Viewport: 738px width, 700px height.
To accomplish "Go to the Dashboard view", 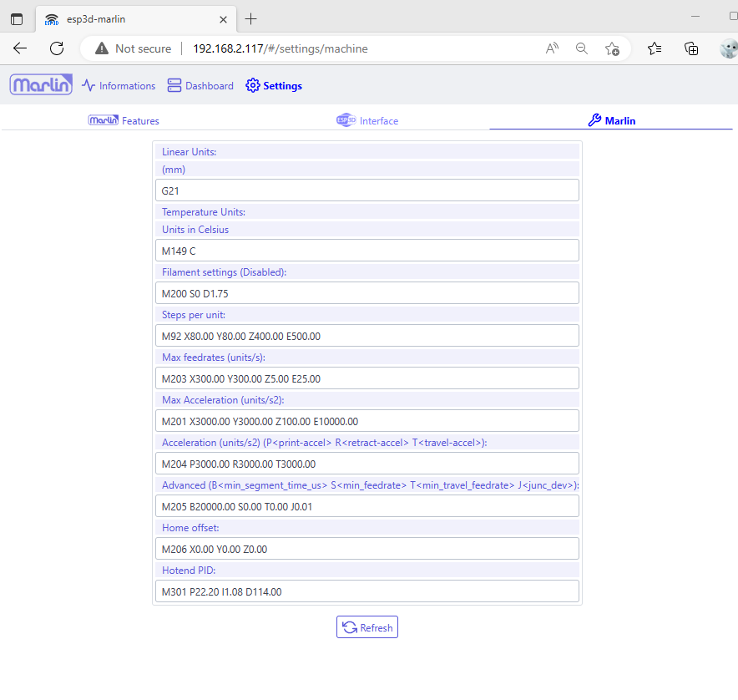I will (200, 86).
